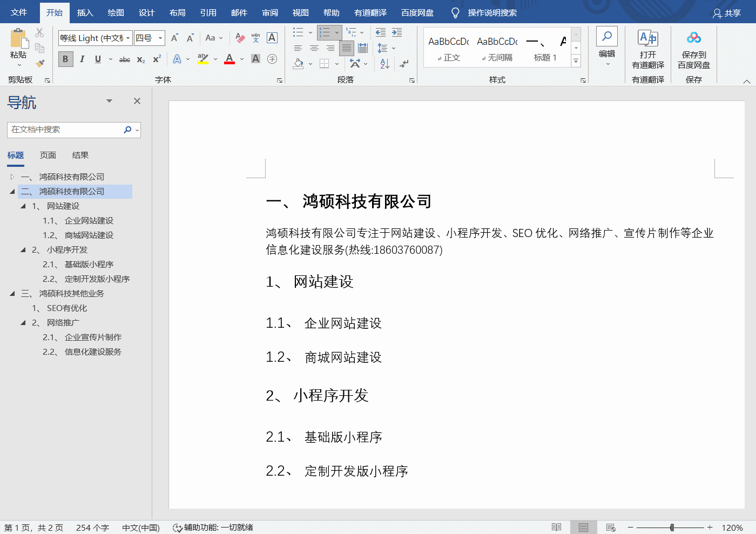The height and width of the screenshot is (534, 756).
Task: Toggle show paragraph marks
Action: [x=403, y=64]
